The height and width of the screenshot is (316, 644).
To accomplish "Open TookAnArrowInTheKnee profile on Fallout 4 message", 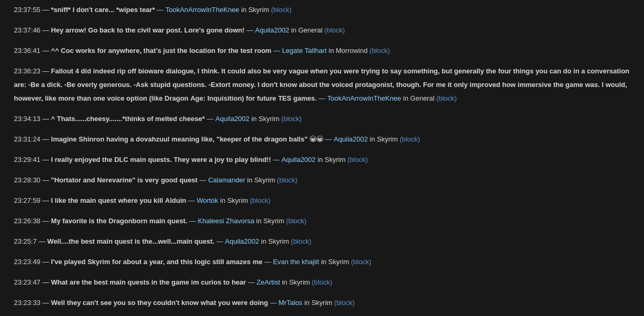I will 364,98.
